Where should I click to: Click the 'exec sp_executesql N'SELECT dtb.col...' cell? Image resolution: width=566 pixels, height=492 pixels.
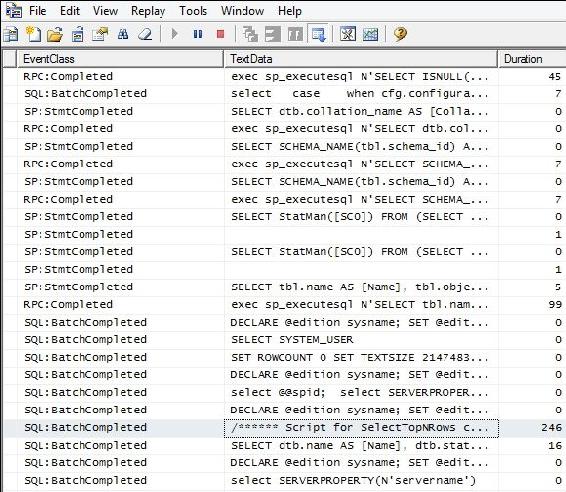(x=360, y=129)
